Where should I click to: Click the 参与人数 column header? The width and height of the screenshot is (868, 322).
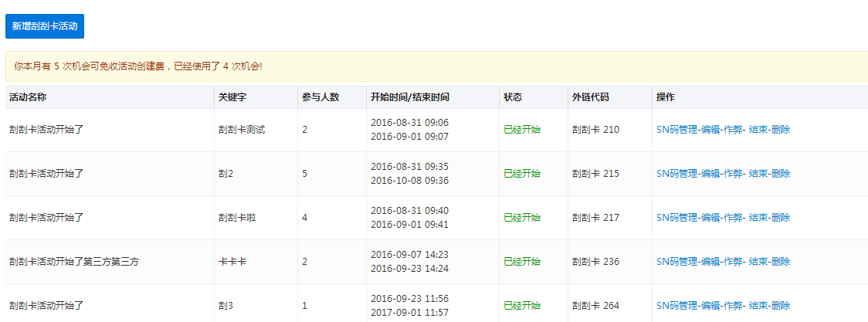(320, 97)
